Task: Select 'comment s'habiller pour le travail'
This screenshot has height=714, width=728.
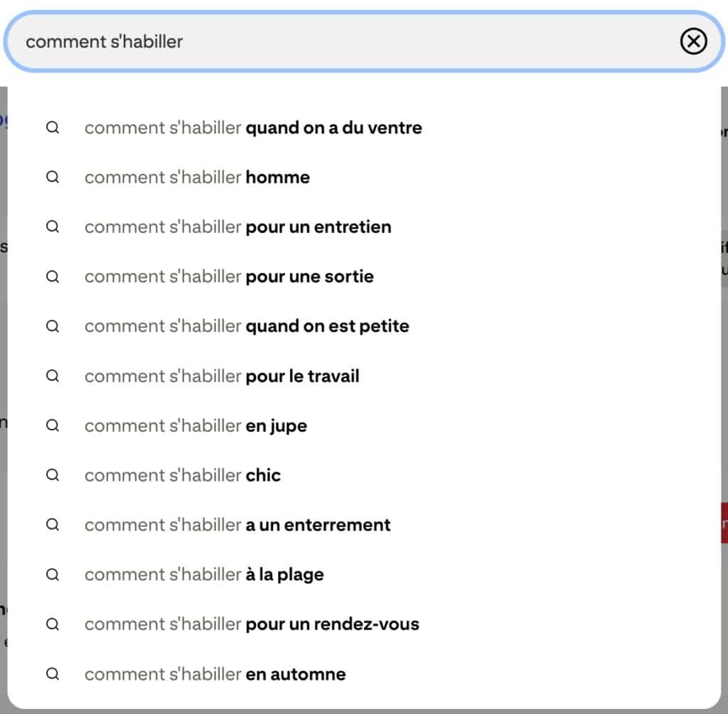Action: click(221, 377)
